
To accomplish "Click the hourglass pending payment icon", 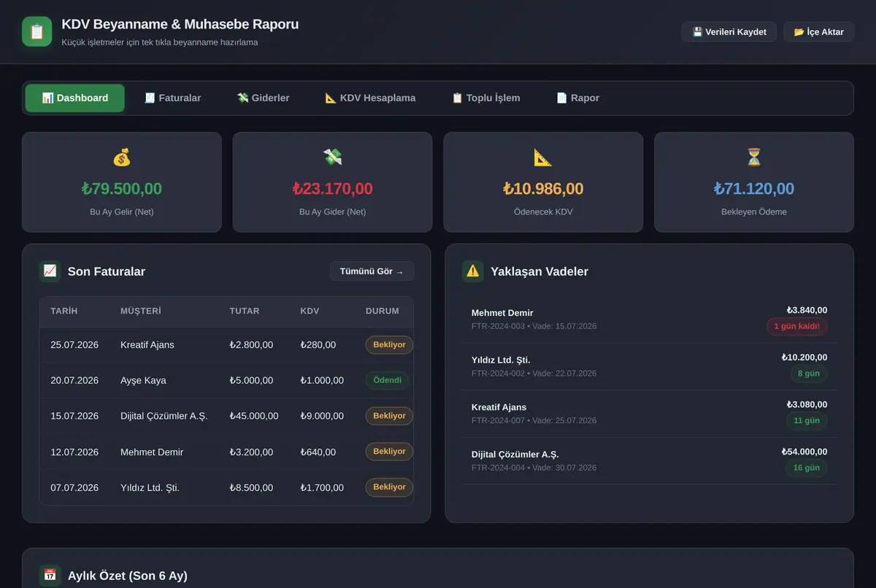I will 754,157.
